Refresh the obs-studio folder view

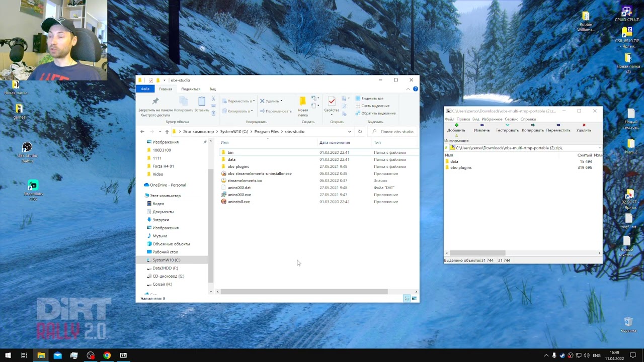tap(360, 132)
